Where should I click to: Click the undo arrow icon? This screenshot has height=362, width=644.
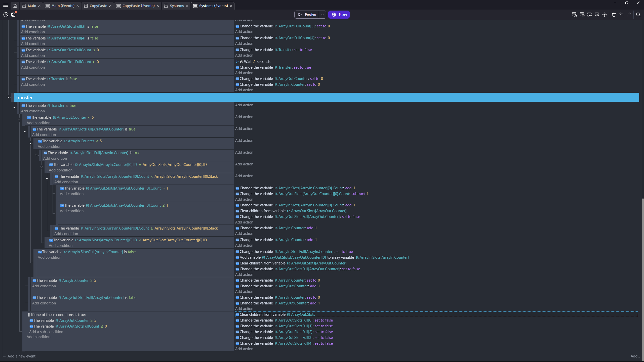[x=621, y=15]
